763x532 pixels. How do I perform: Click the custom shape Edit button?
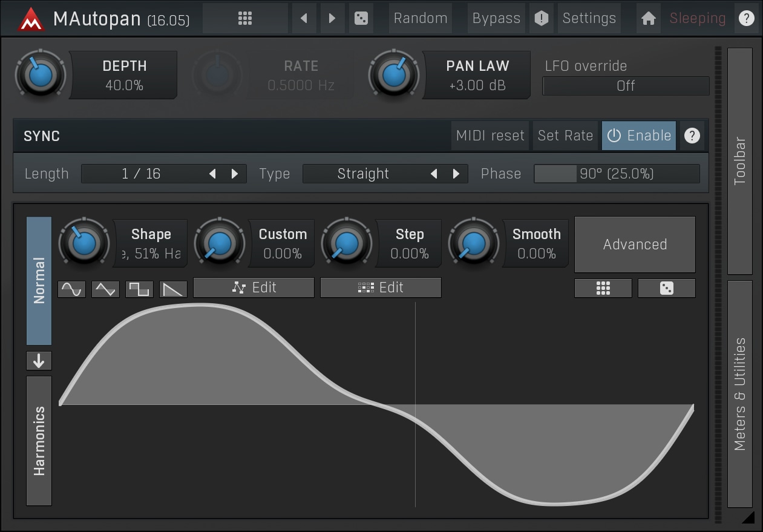pyautogui.click(x=254, y=287)
